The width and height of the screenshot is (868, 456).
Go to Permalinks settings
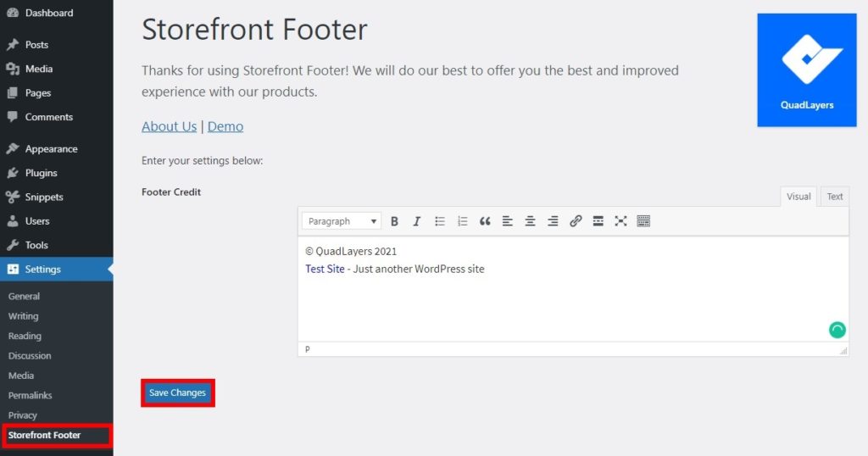30,396
